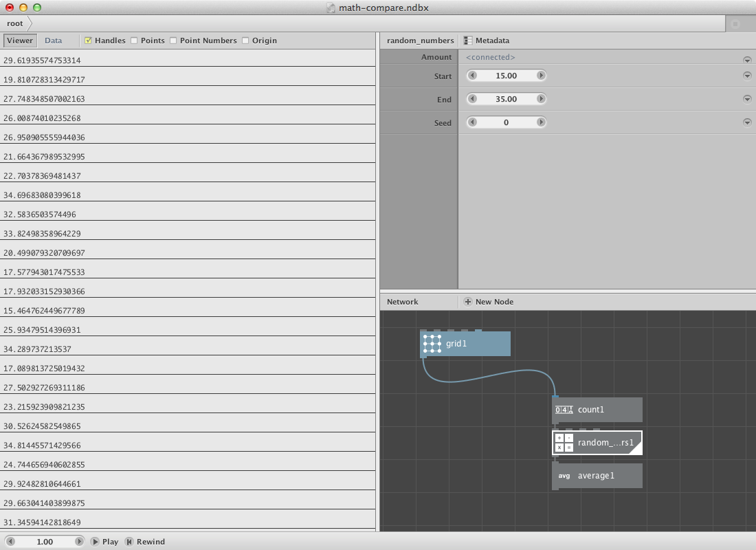Expand the Seed parameter dropdown arrow

(x=747, y=122)
